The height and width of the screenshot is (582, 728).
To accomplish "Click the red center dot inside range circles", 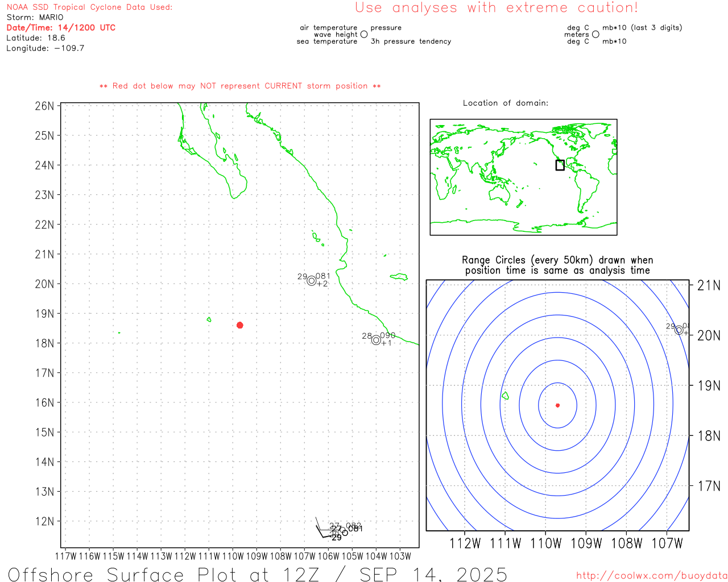I will click(558, 405).
